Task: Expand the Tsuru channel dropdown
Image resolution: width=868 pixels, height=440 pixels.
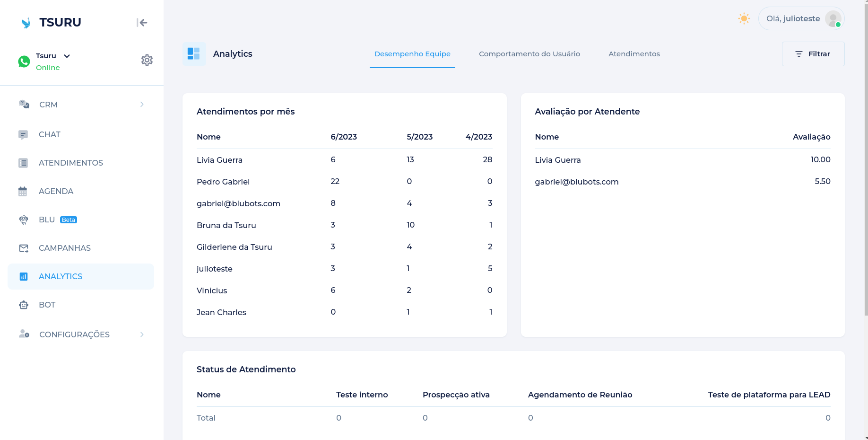Action: point(67,56)
